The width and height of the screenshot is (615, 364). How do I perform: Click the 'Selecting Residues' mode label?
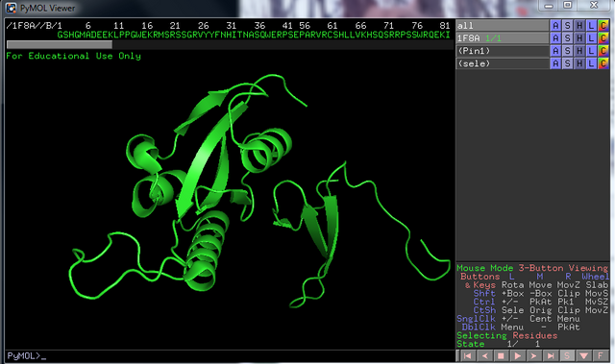tap(506, 336)
